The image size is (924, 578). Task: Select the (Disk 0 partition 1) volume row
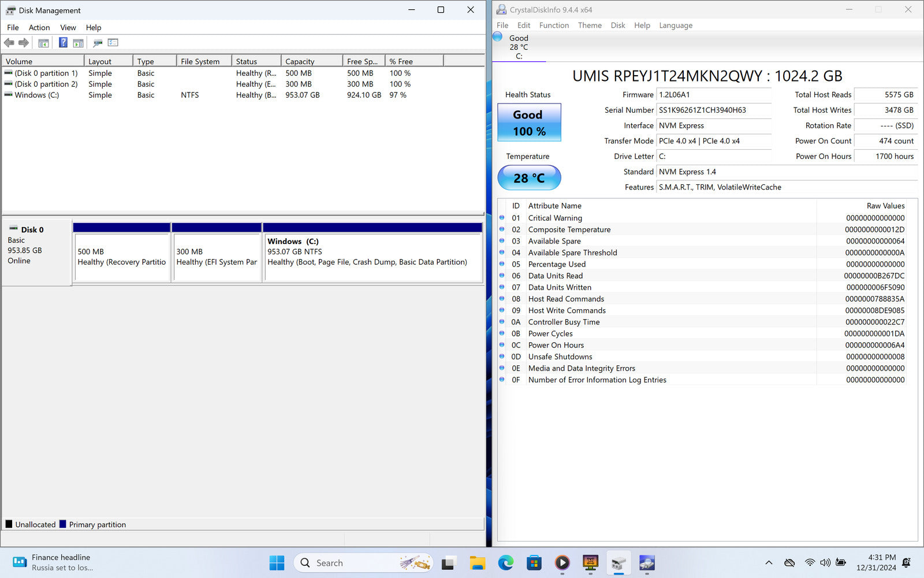pyautogui.click(x=243, y=73)
